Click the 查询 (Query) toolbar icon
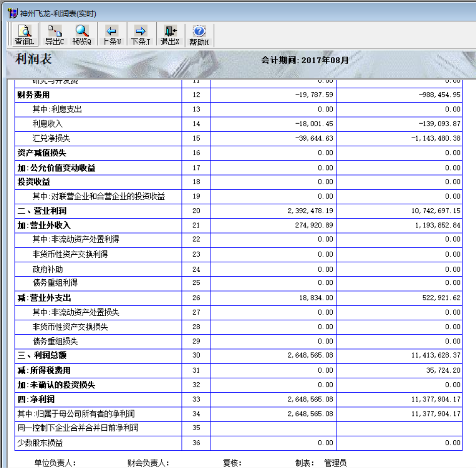Screen dimensions: 476x468 [x=25, y=35]
